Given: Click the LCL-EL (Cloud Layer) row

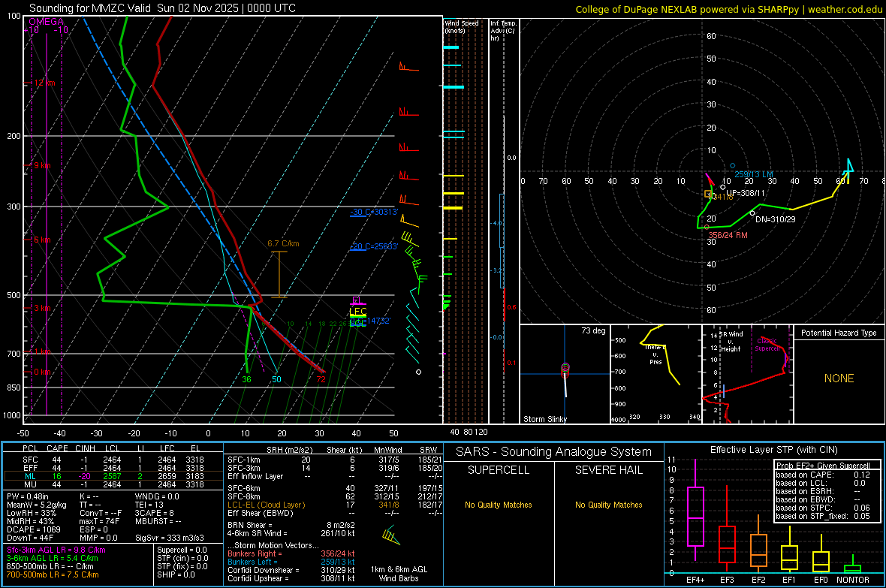Looking at the screenshot, I should pos(335,505).
